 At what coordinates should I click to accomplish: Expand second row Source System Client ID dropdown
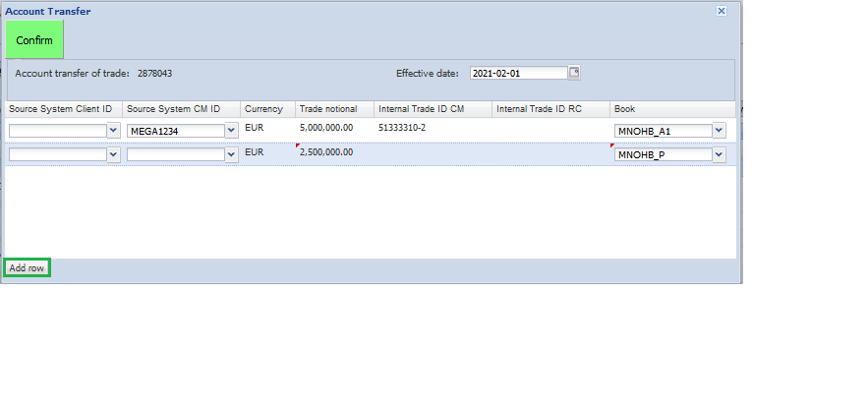point(113,154)
